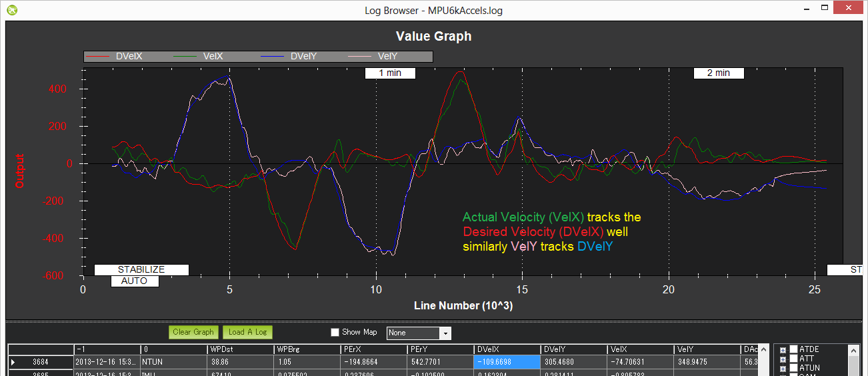Expand the ATT tree node
Viewport: 868px width, 376px height.
783,359
